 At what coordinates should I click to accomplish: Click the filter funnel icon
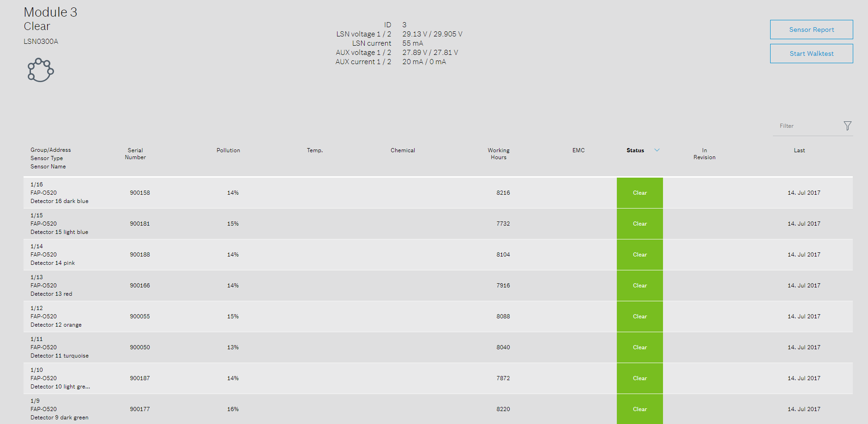click(847, 126)
